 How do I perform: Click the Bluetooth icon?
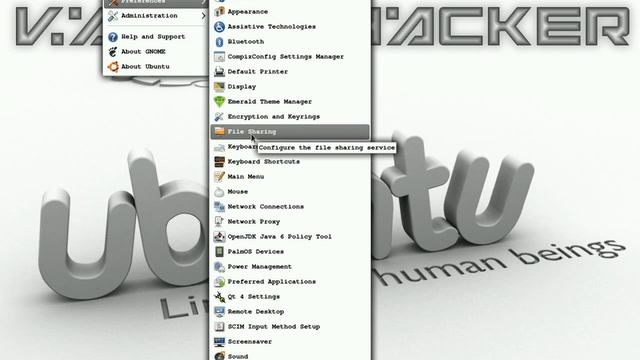coord(219,42)
